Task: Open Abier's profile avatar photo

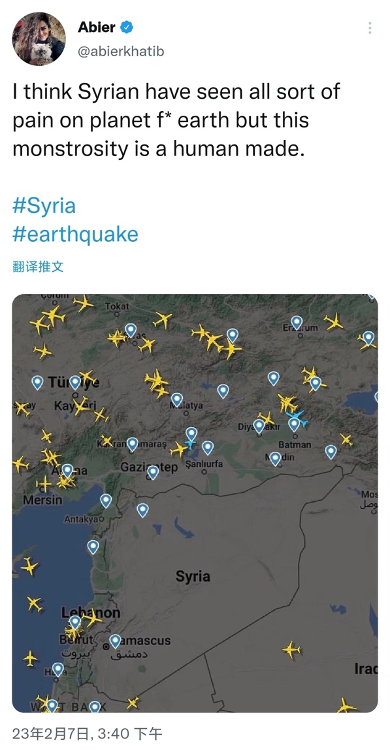Action: click(x=39, y=39)
